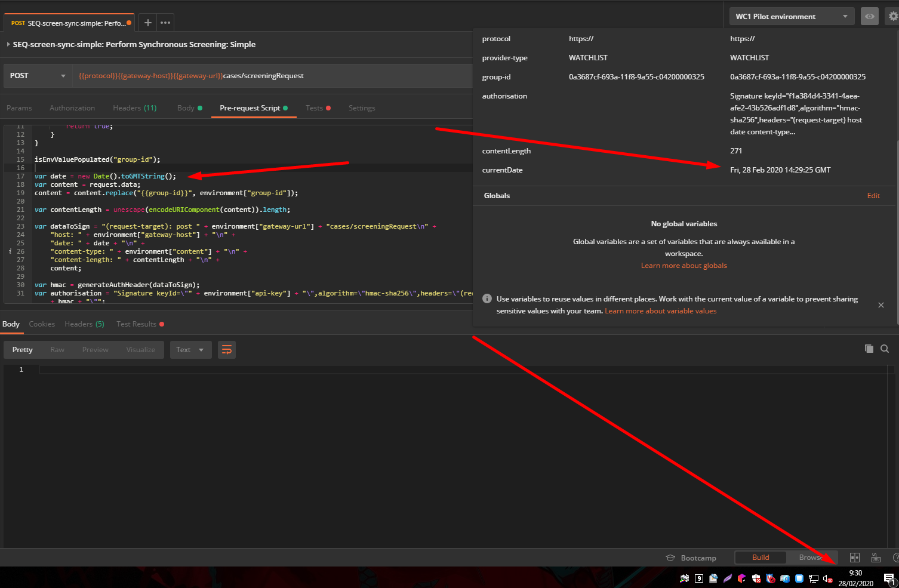Dismiss the variables info banner
The width and height of the screenshot is (899, 588).
click(881, 305)
